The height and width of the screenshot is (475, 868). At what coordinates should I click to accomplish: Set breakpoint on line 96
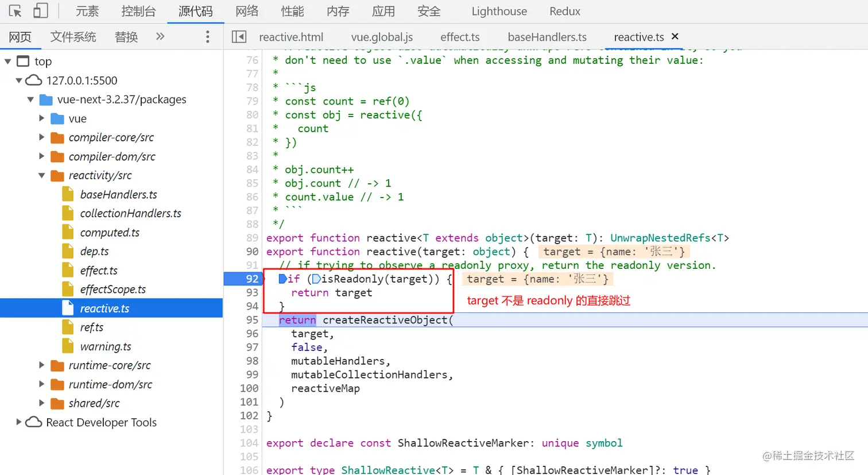click(x=252, y=334)
